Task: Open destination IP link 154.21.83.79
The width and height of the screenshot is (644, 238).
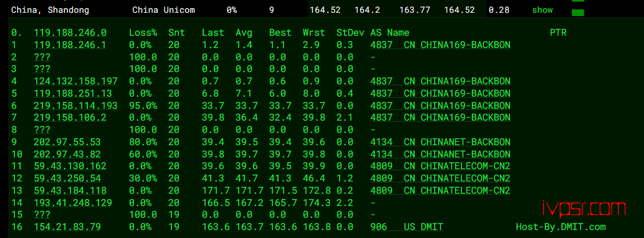Action: click(x=67, y=227)
